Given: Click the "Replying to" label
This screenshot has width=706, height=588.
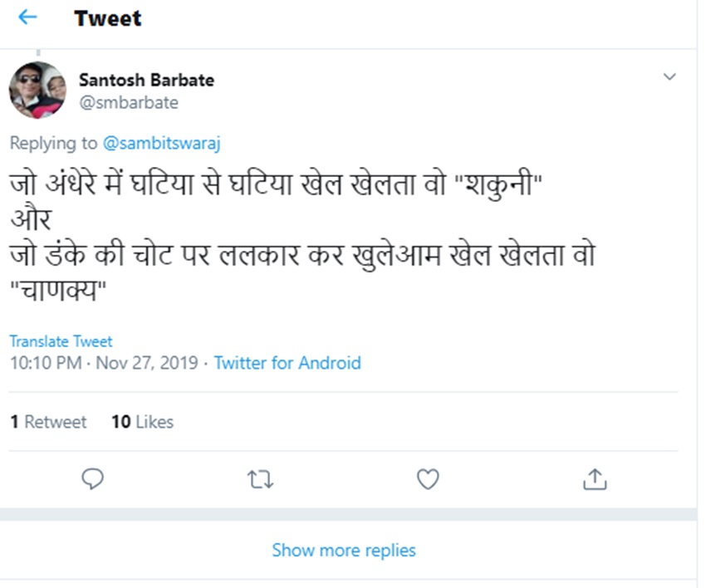Looking at the screenshot, I should coord(53,143).
